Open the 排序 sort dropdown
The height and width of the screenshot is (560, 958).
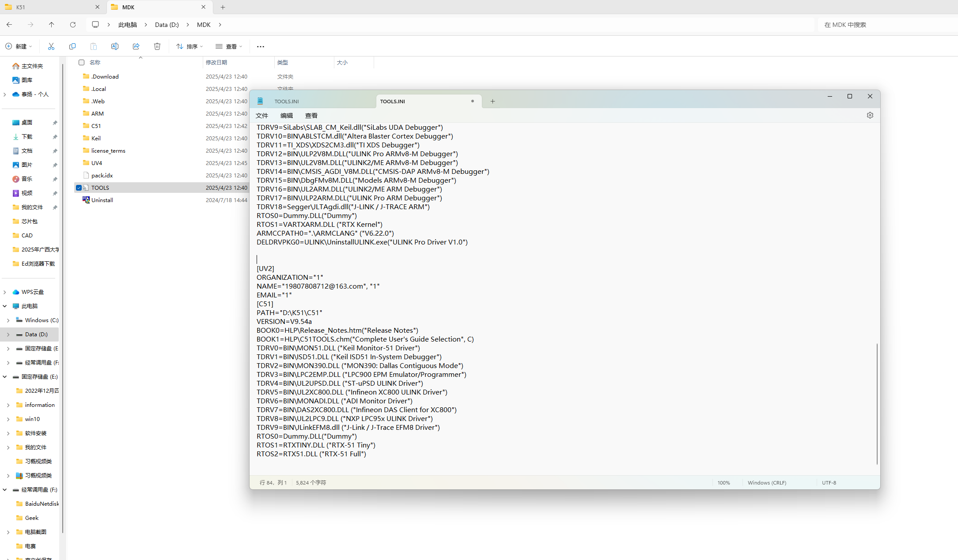(189, 46)
